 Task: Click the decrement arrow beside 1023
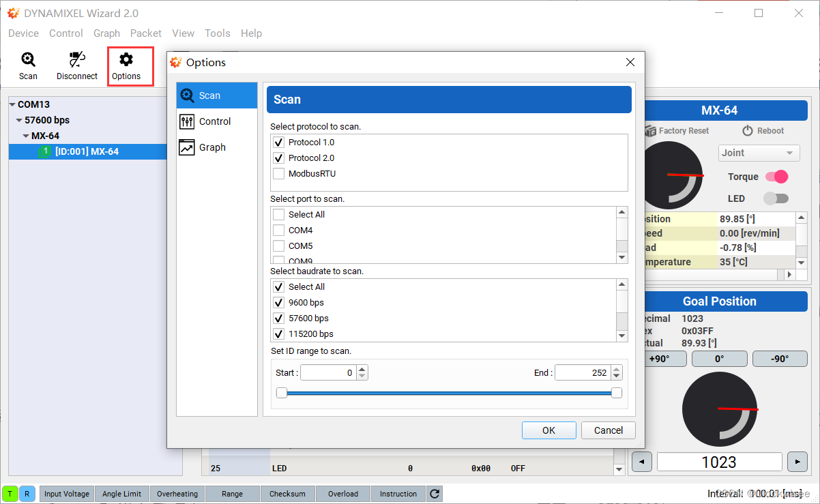(x=641, y=462)
